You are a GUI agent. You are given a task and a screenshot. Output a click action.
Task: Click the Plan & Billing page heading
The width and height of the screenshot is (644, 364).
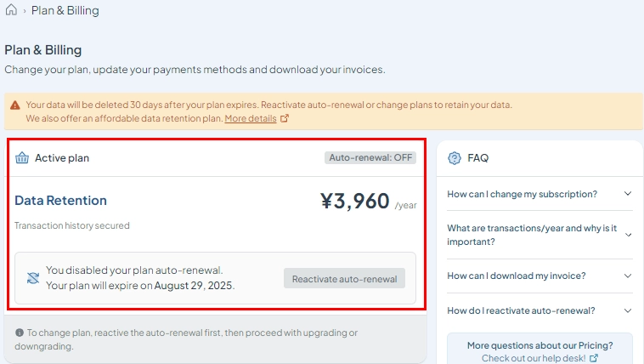click(x=43, y=50)
